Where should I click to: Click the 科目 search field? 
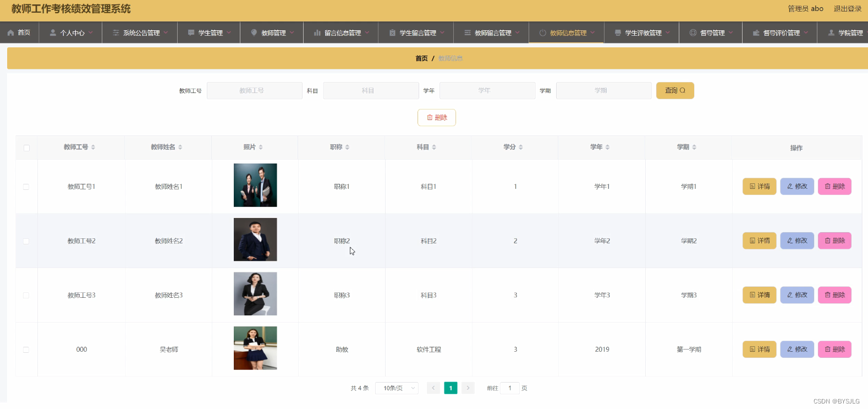tap(371, 90)
